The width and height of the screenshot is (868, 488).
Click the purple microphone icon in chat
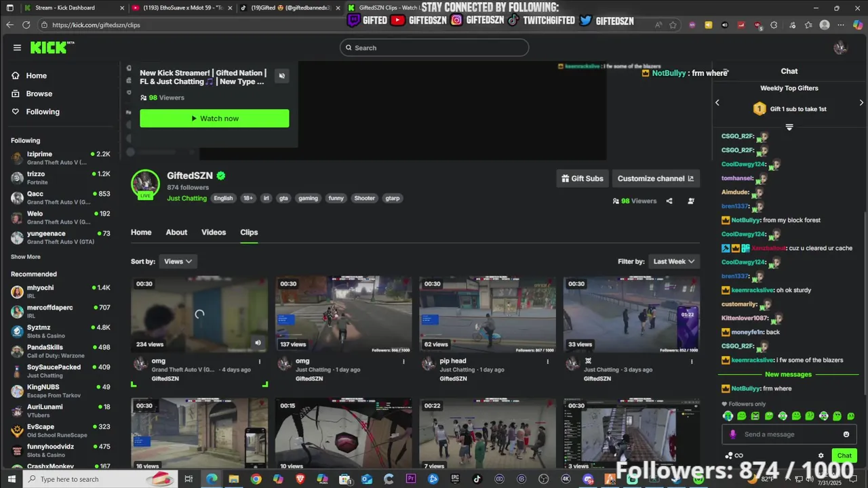point(732,434)
